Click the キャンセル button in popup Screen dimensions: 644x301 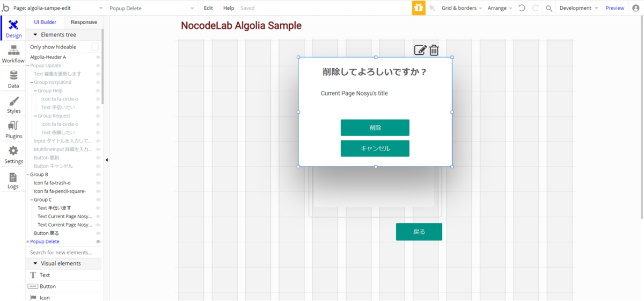pos(375,148)
